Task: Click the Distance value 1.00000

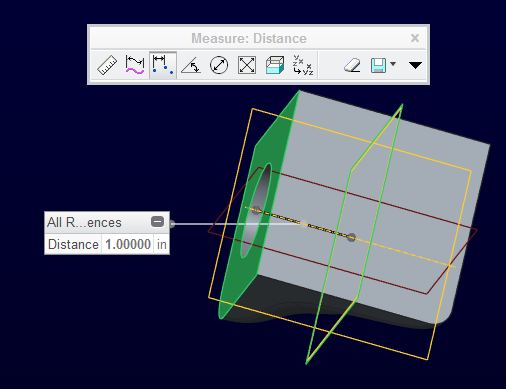Action: [128, 244]
